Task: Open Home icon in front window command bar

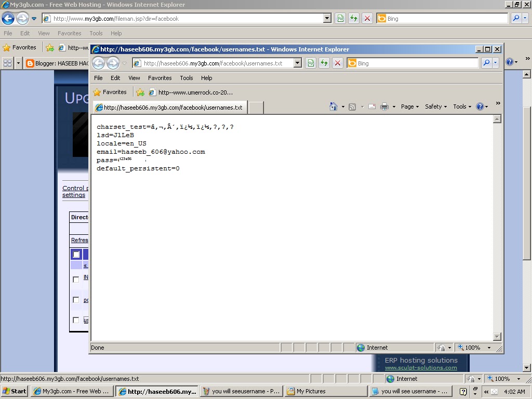Action: click(334, 107)
